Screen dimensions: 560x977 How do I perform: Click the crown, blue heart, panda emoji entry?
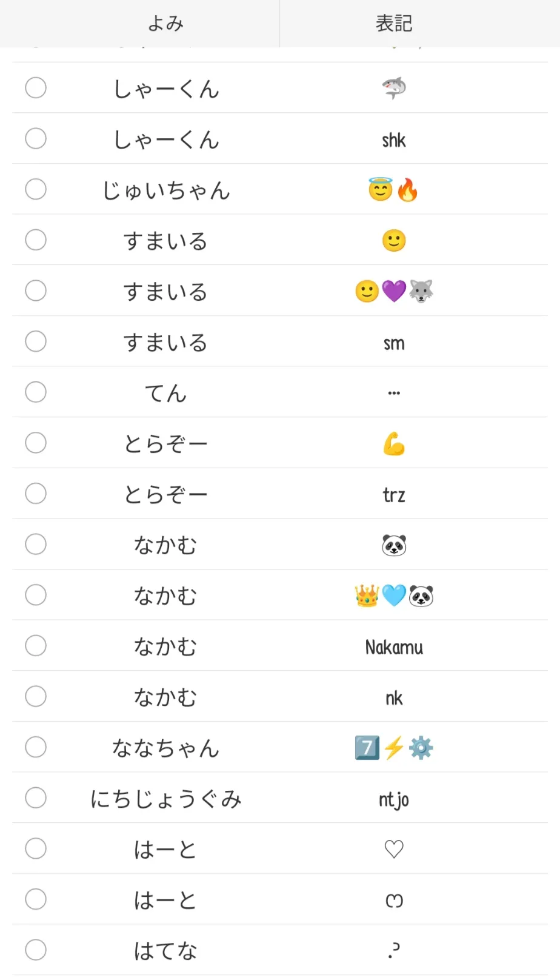pyautogui.click(x=394, y=596)
